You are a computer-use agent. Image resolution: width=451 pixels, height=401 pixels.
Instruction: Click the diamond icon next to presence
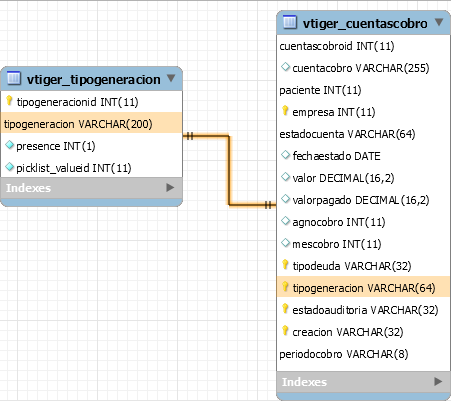tap(10, 145)
